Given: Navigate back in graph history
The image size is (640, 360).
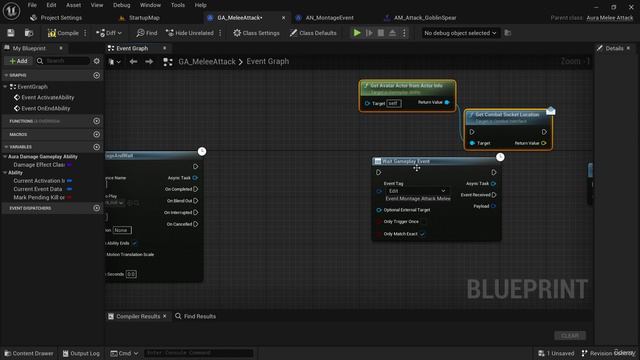Looking at the screenshot, I should [x=133, y=62].
